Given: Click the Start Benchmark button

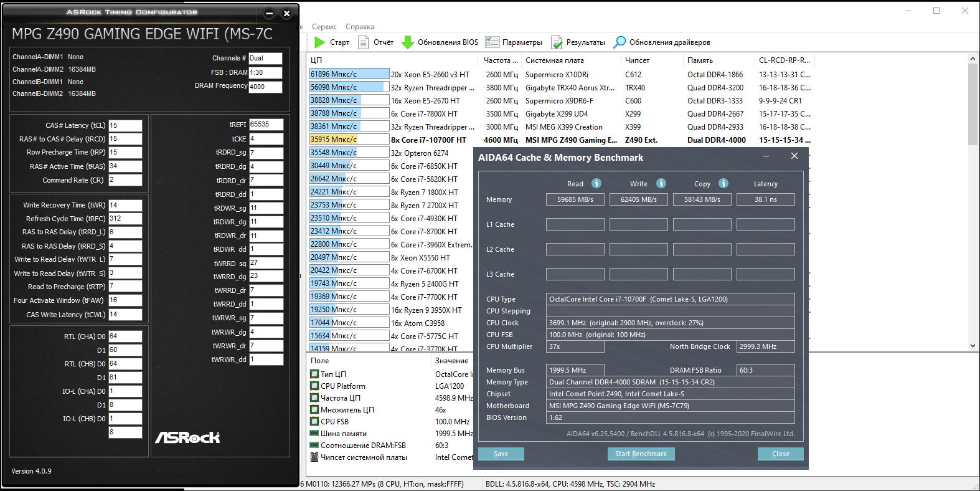Looking at the screenshot, I should [x=641, y=454].
